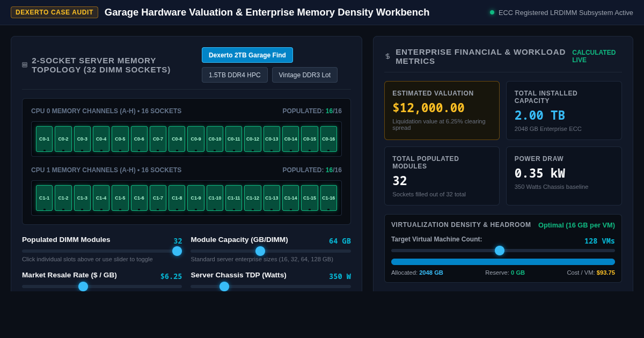Adjust the Module Capacity slider

(x=270, y=251)
